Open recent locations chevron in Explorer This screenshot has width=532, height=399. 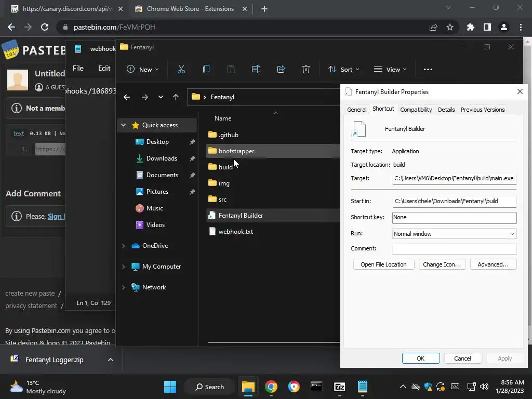[x=161, y=97]
